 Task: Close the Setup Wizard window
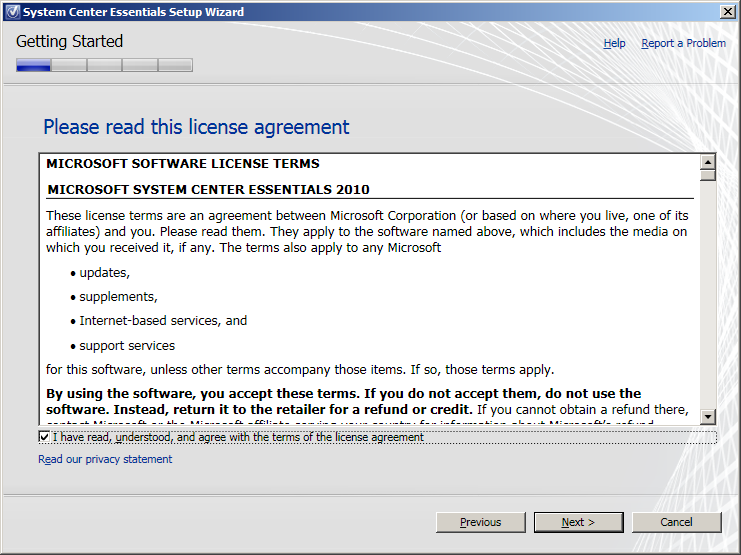(x=729, y=12)
